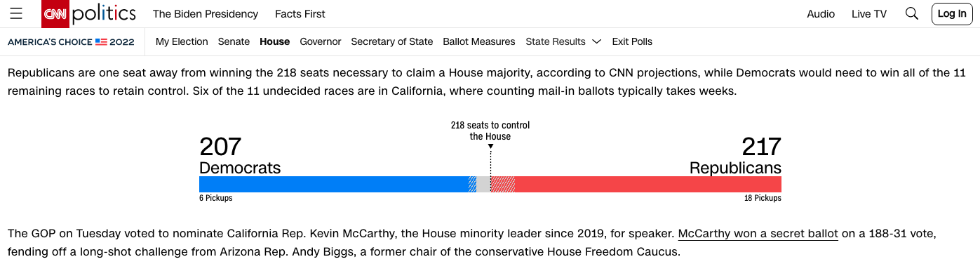The height and width of the screenshot is (271, 980).
Task: Click the chevron beside State Results
Action: (x=597, y=41)
